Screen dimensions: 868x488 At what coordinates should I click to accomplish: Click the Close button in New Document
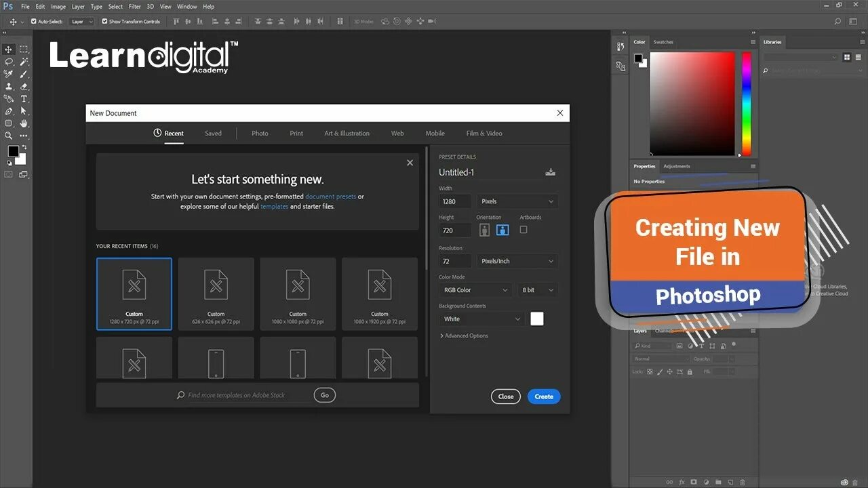[x=506, y=396]
